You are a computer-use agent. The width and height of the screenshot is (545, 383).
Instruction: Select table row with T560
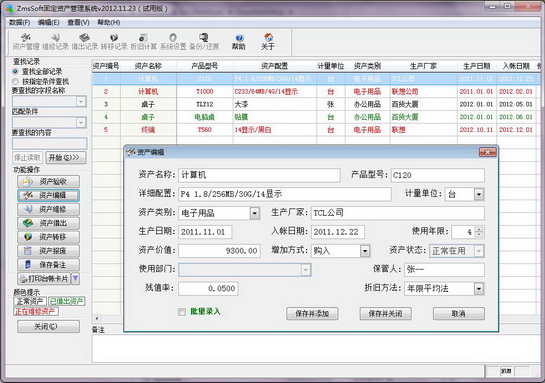(315, 130)
